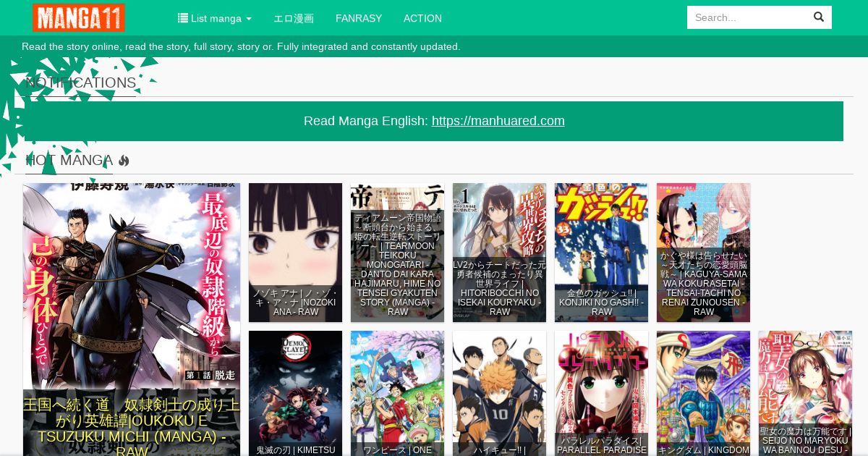Open the Nozoki Ana RAW cover
868x456 pixels.
[x=295, y=253]
